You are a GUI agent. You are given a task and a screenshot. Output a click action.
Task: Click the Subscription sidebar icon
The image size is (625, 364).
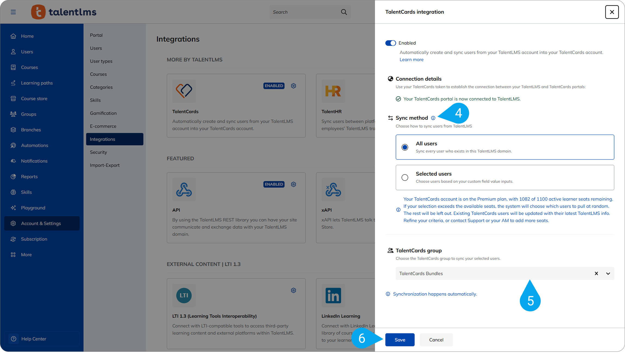click(13, 239)
